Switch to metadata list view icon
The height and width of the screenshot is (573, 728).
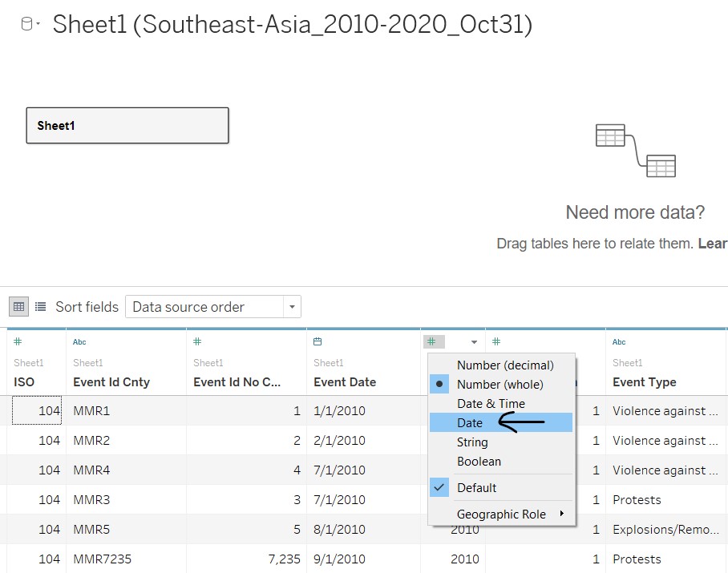40,306
